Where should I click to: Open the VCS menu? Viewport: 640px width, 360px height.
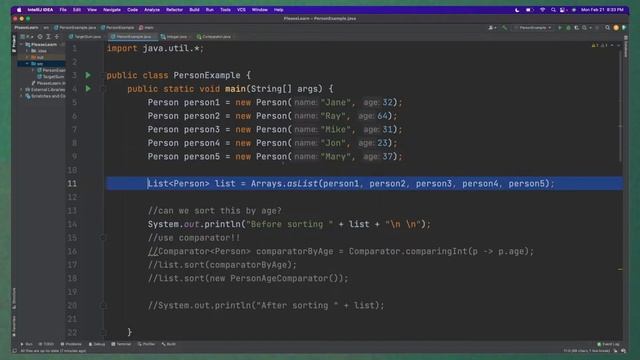coord(241,10)
